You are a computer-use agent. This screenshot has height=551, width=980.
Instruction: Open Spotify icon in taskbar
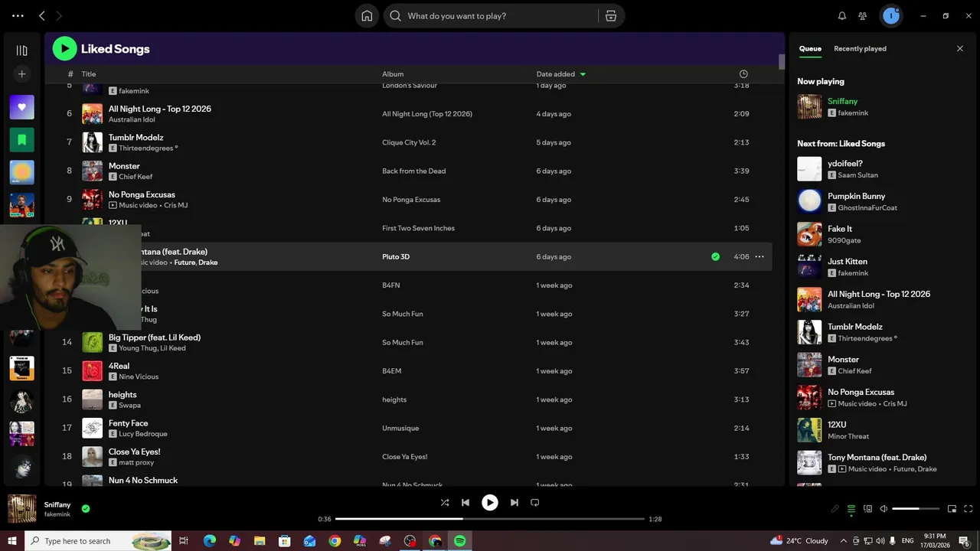(460, 541)
